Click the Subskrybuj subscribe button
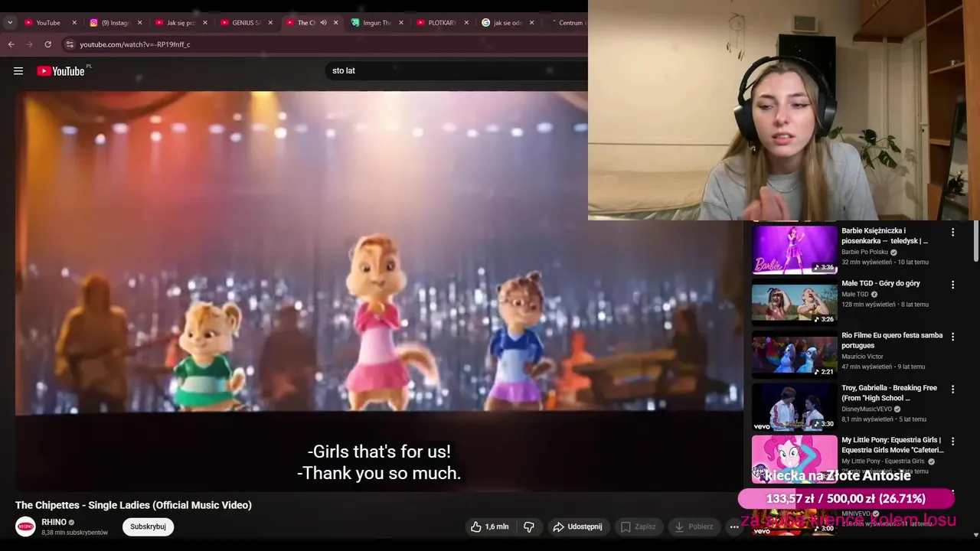The height and width of the screenshot is (551, 980). [148, 527]
